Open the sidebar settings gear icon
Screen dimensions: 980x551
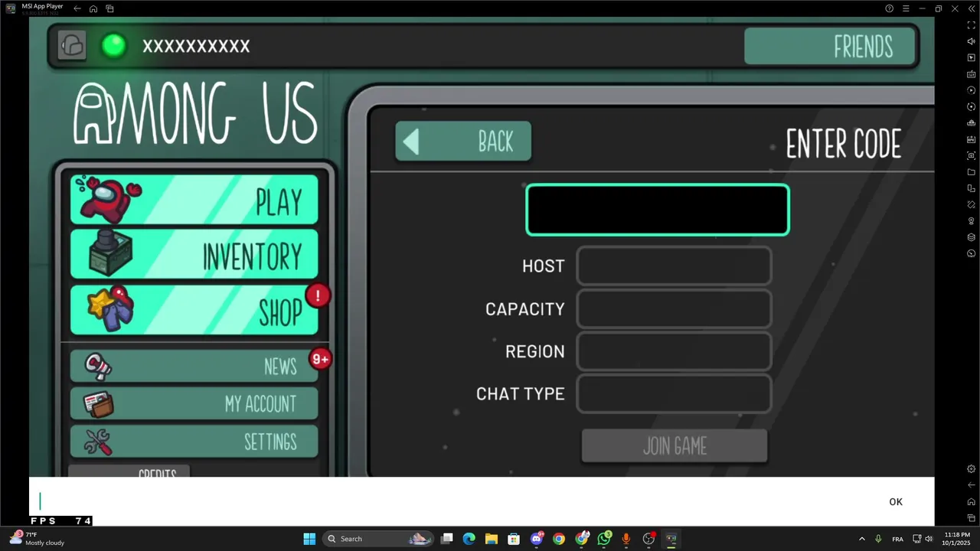pyautogui.click(x=972, y=469)
